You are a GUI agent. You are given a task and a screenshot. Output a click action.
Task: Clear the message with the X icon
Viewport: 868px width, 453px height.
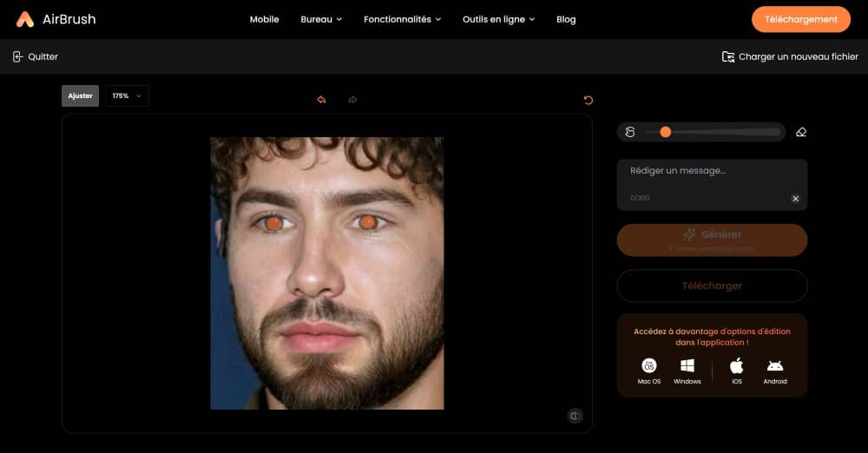point(795,199)
